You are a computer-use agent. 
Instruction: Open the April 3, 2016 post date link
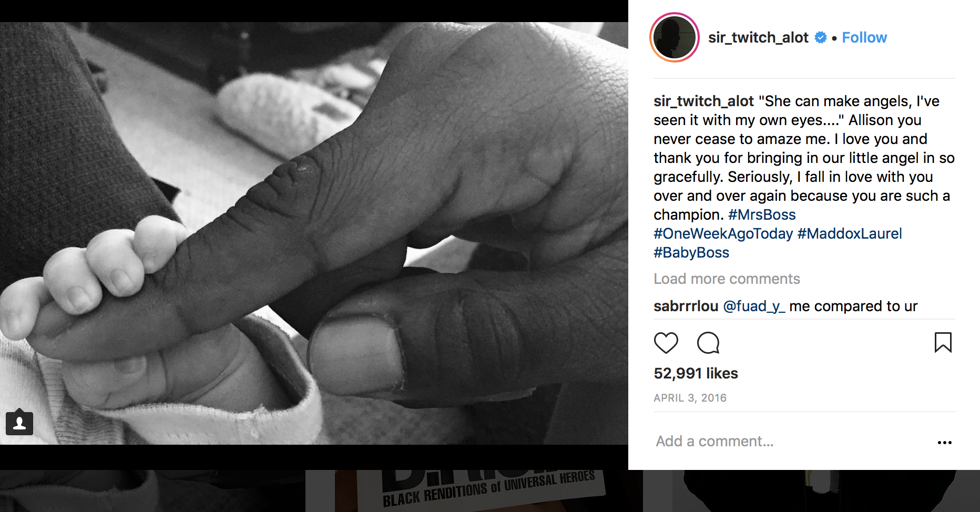point(690,398)
